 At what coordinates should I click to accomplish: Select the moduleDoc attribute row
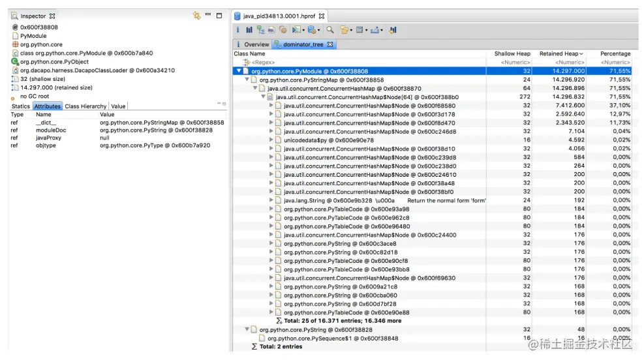118,130
